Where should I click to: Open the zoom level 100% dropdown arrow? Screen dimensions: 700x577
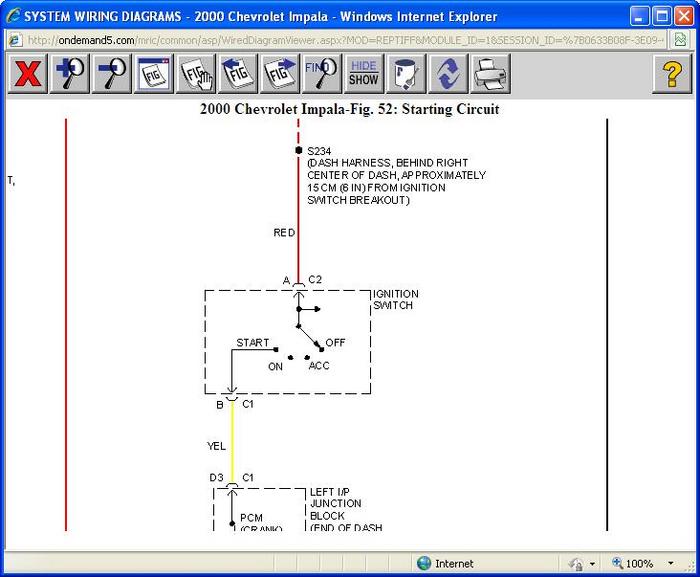coord(671,564)
